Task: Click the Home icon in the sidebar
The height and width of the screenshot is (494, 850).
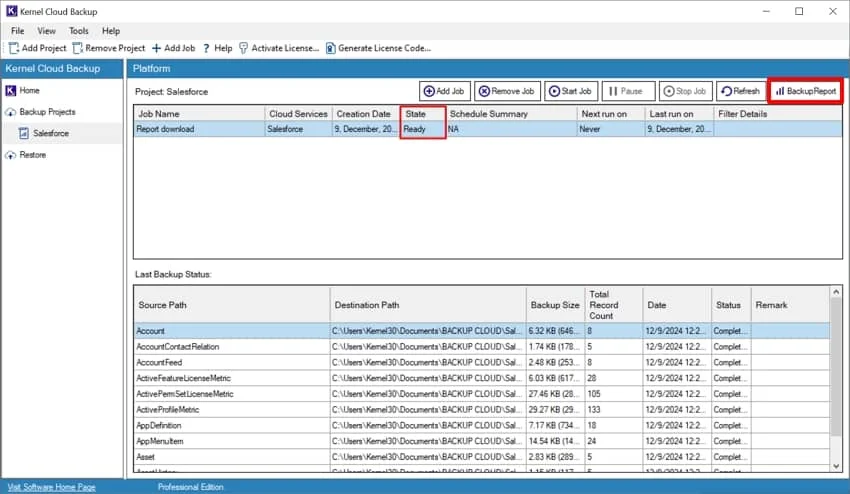Action: pyautogui.click(x=11, y=91)
